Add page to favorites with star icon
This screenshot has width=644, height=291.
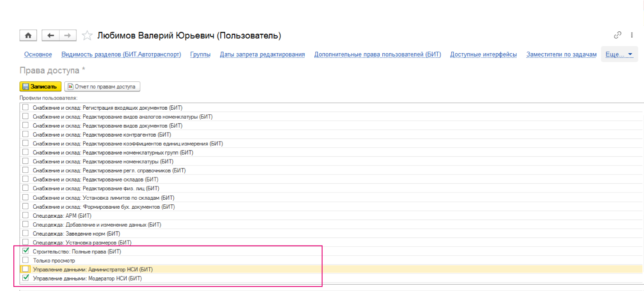coord(87,36)
